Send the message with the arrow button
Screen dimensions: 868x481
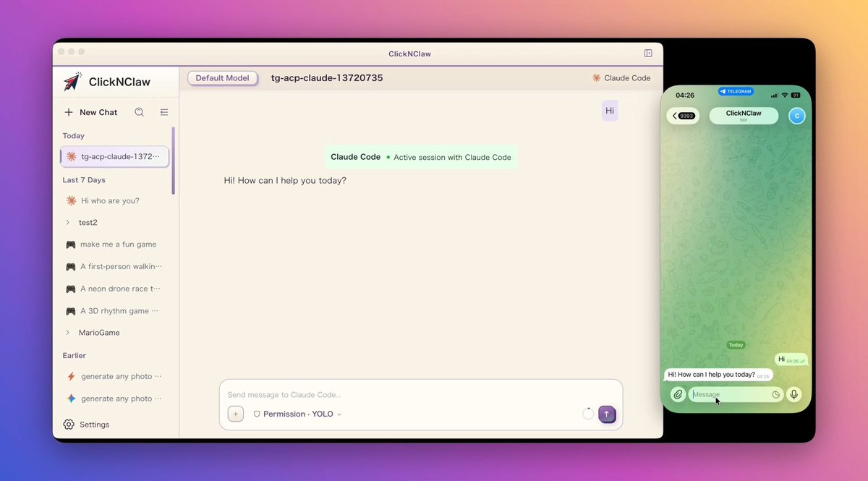pos(607,414)
